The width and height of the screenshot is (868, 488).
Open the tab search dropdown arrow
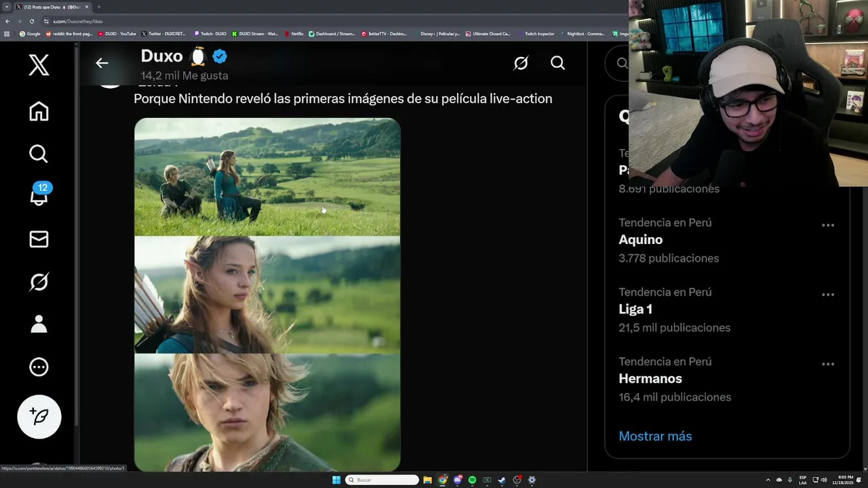coord(6,7)
